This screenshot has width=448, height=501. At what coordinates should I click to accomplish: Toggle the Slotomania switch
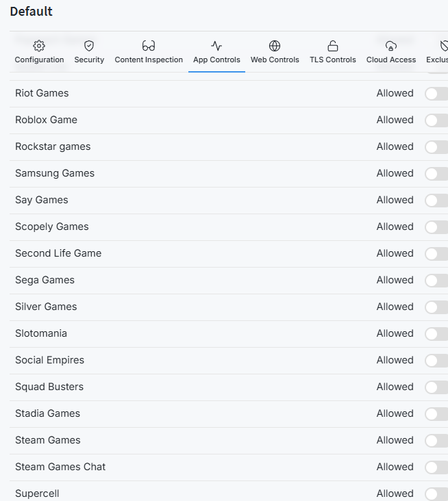pos(436,334)
